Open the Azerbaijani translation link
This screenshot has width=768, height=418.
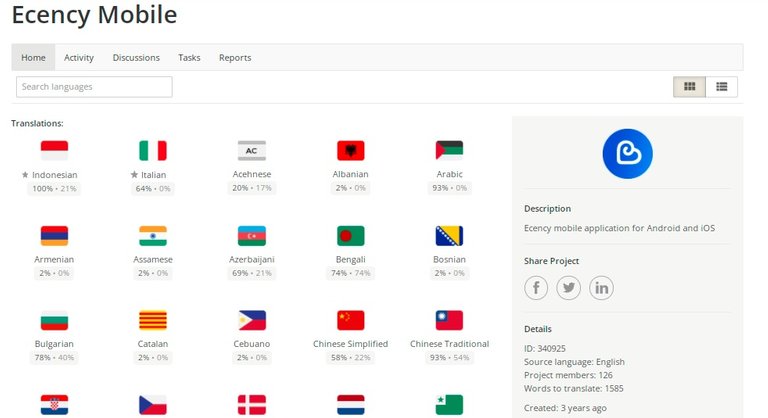(x=252, y=259)
